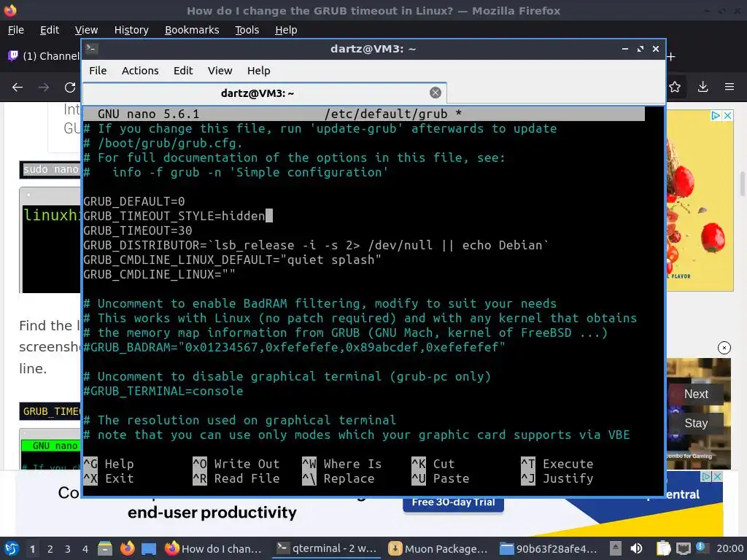This screenshot has width=747, height=560.
Task: Open the application launcher menu
Action: [x=12, y=548]
